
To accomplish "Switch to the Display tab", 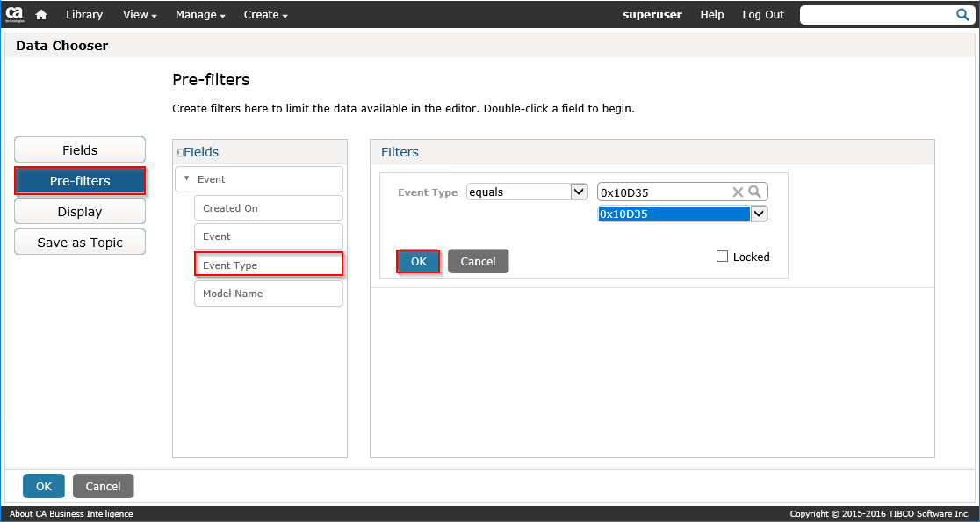I will click(80, 212).
